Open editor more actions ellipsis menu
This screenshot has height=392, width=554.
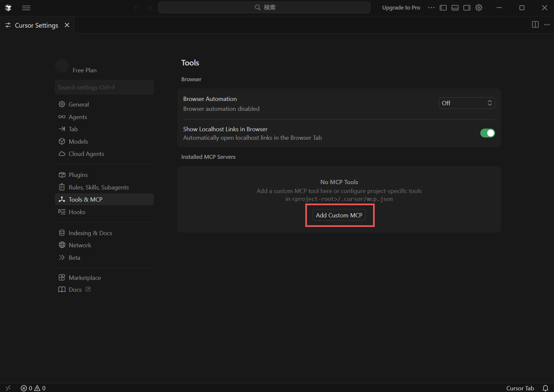pyautogui.click(x=547, y=25)
